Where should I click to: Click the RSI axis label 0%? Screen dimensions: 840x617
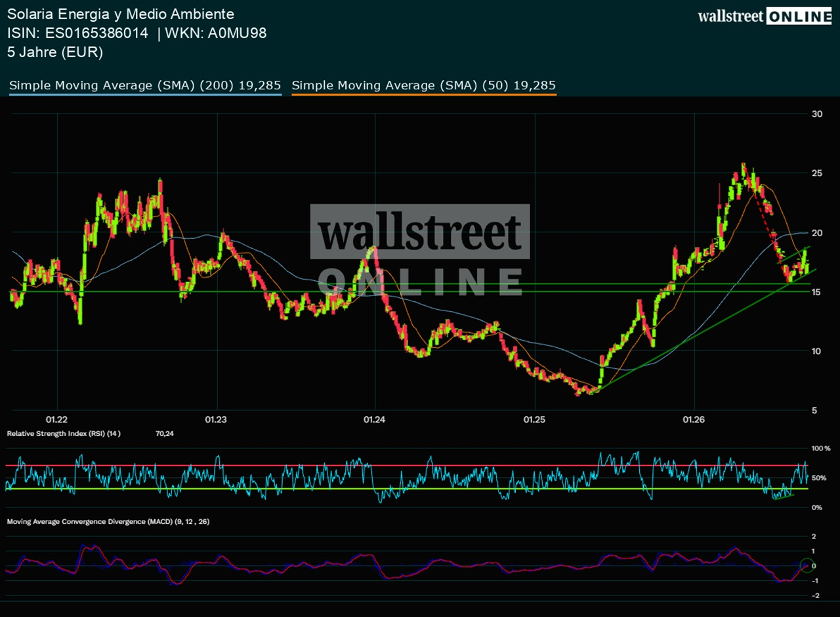[817, 507]
